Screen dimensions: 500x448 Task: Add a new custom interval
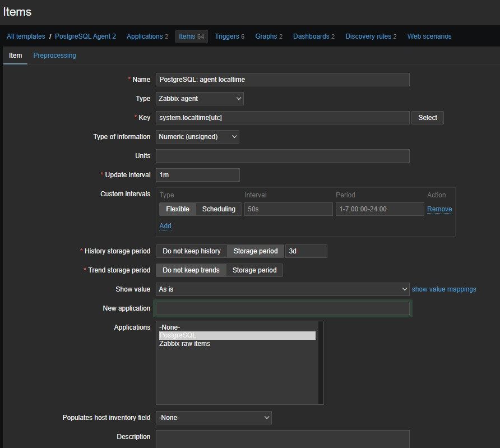pos(165,226)
